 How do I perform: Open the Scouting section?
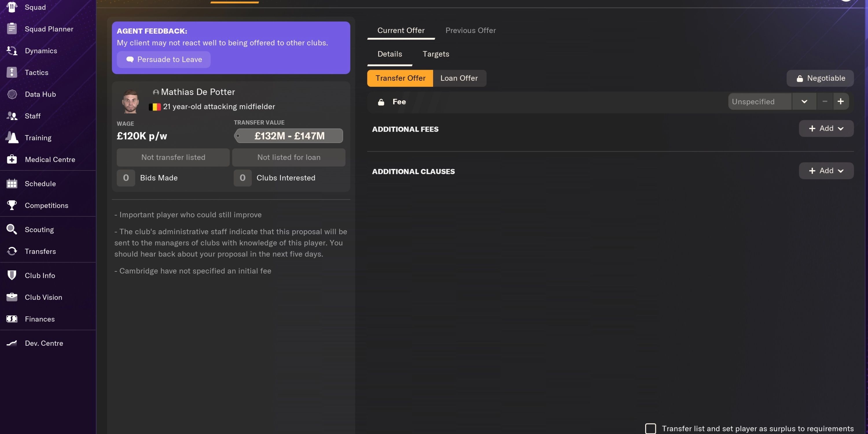pyautogui.click(x=39, y=229)
